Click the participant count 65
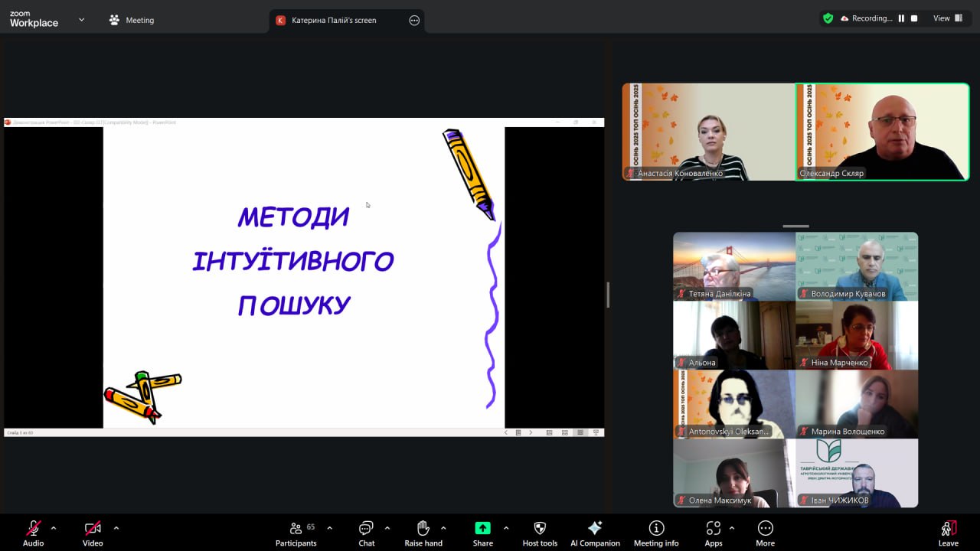980x551 pixels. coord(311,527)
